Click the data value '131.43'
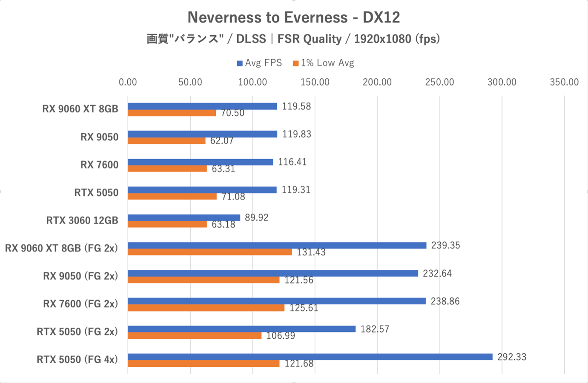This screenshot has width=588, height=383. (x=311, y=252)
